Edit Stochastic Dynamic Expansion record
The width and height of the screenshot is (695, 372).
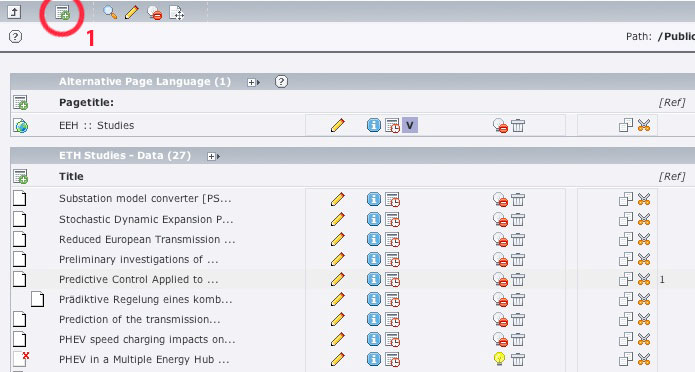click(x=337, y=219)
